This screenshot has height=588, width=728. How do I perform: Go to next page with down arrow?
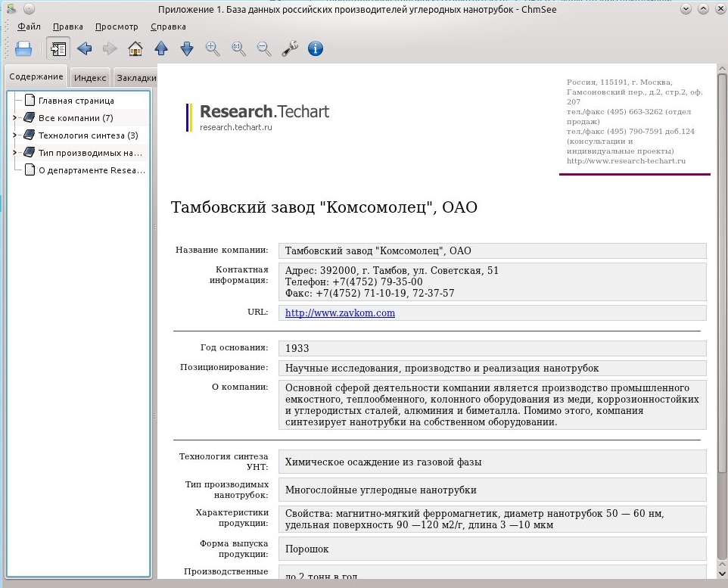[187, 48]
